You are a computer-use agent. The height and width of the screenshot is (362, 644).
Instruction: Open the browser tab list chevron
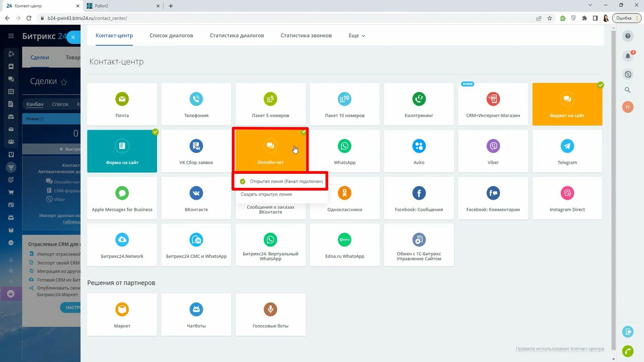tap(590, 5)
